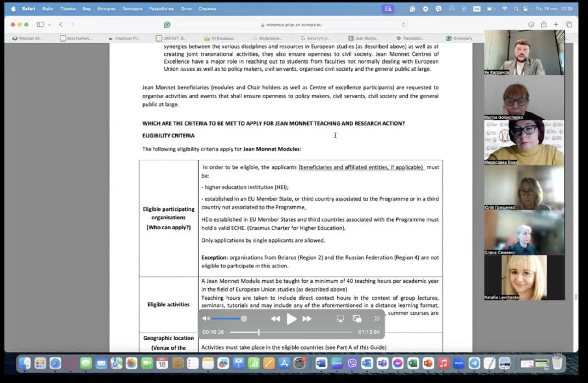Open the Разработка menu
Viewport: 588px width, 383px height.
point(161,9)
